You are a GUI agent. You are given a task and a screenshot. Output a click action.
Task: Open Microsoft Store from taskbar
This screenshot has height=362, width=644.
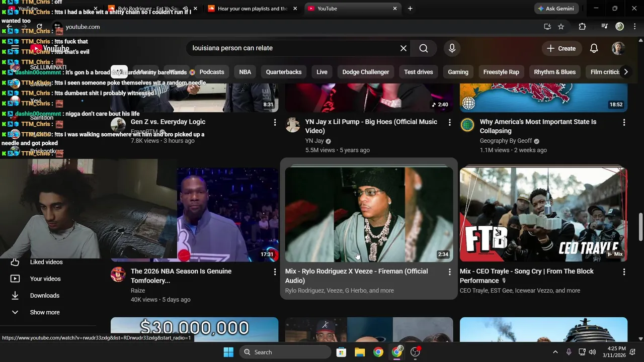(x=341, y=352)
